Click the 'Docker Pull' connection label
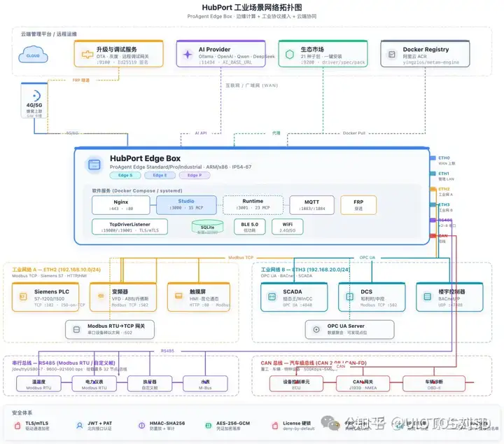The image size is (504, 444). pos(354,133)
